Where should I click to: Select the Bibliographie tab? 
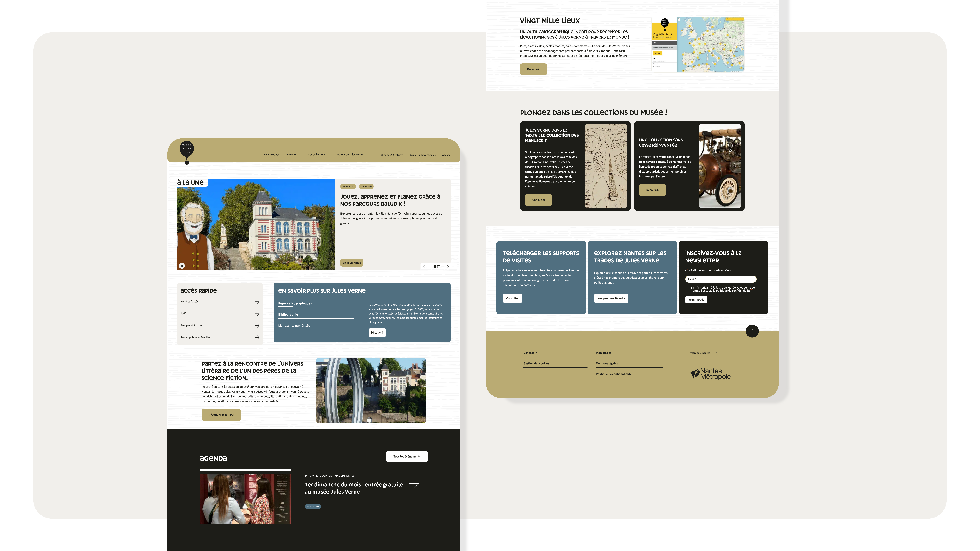pos(288,314)
